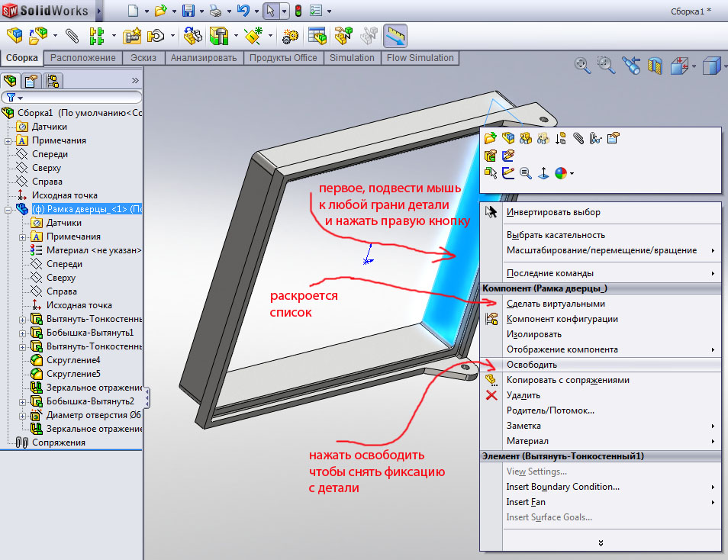Screen dimensions: 728x560
Task: Expand the Бобышка-Вытянуть1 feature node
Action: [22, 333]
